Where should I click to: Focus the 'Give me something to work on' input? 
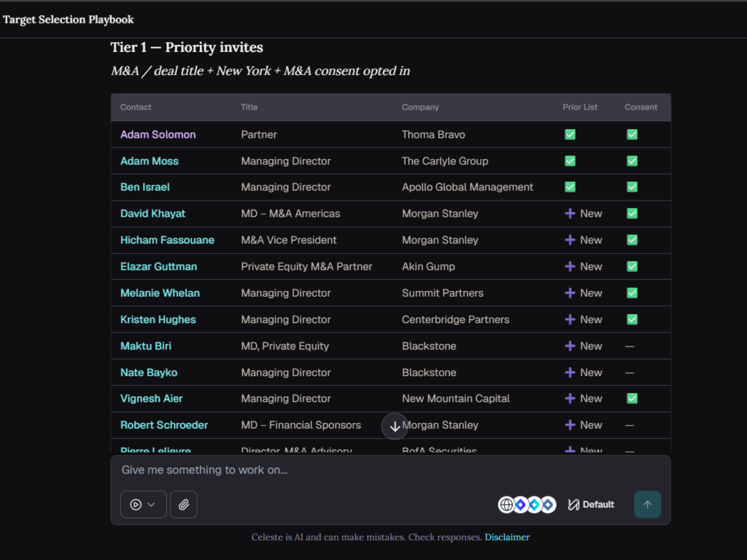(x=390, y=470)
